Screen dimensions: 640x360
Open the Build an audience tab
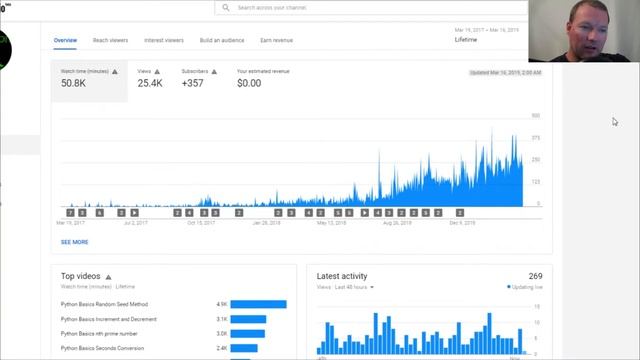tap(222, 40)
